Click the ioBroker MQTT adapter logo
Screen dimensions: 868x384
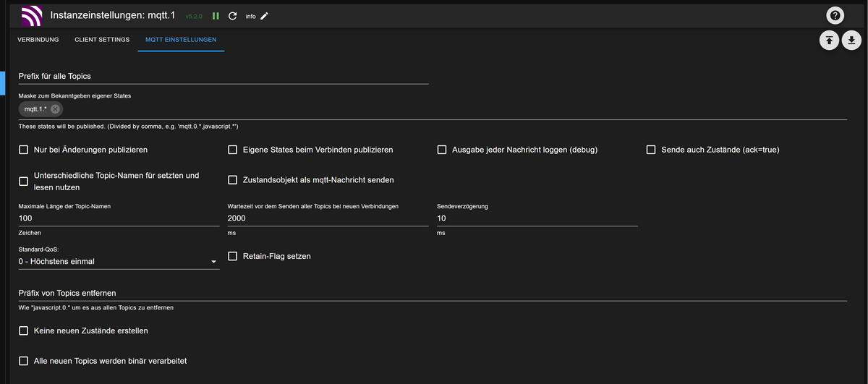tap(32, 15)
